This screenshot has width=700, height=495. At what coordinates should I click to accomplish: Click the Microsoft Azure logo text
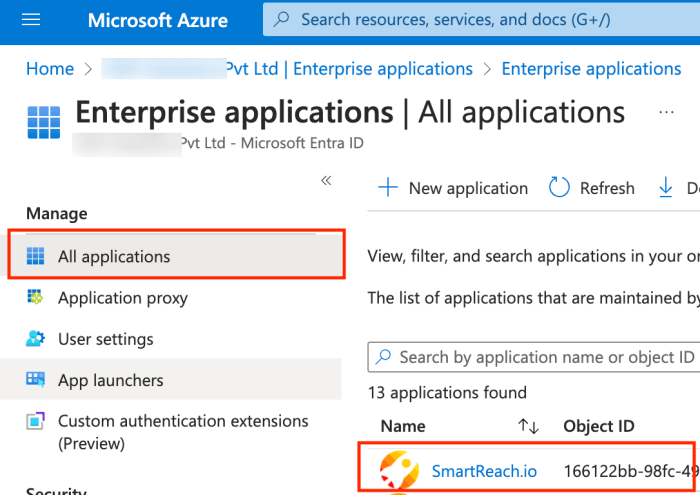(158, 20)
